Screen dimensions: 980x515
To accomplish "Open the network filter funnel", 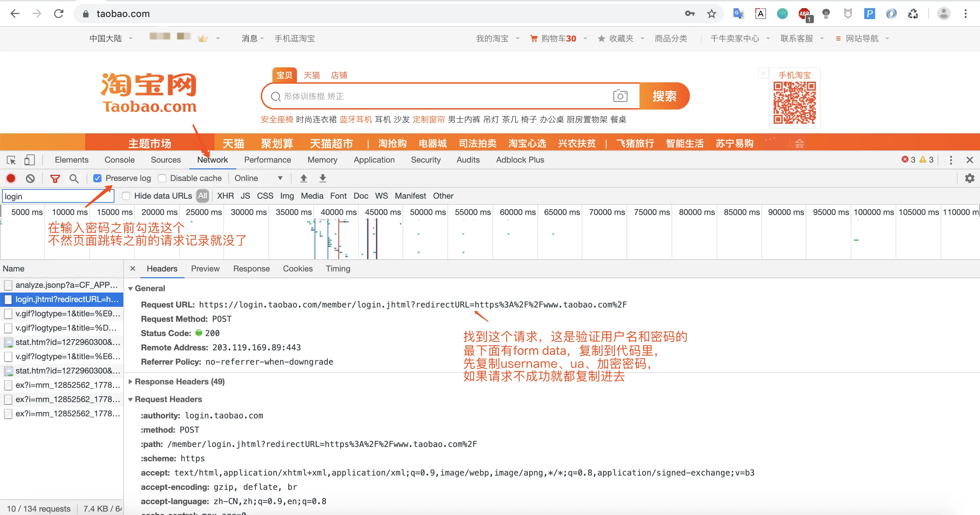I will coord(55,178).
